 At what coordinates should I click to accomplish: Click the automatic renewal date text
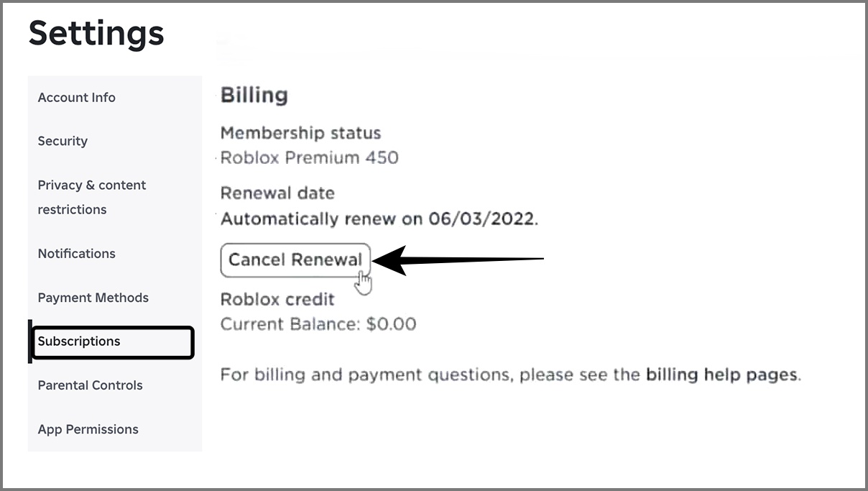click(x=379, y=219)
